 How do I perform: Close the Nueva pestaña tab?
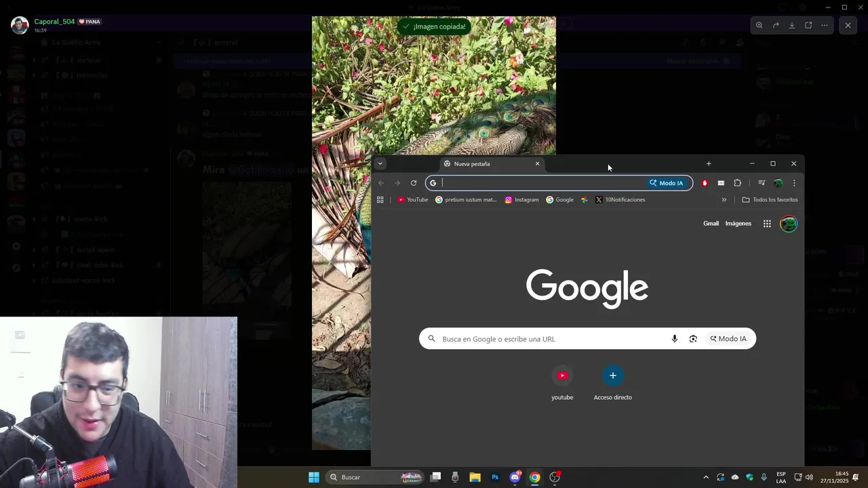coord(537,163)
